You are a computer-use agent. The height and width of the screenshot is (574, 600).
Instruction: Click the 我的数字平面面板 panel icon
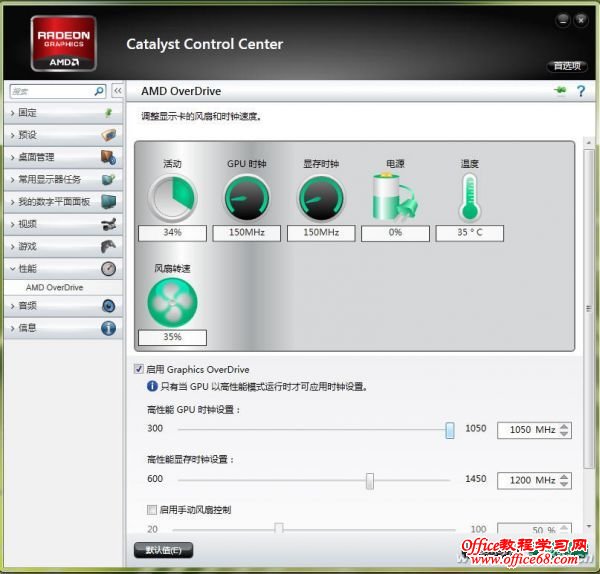[x=109, y=202]
